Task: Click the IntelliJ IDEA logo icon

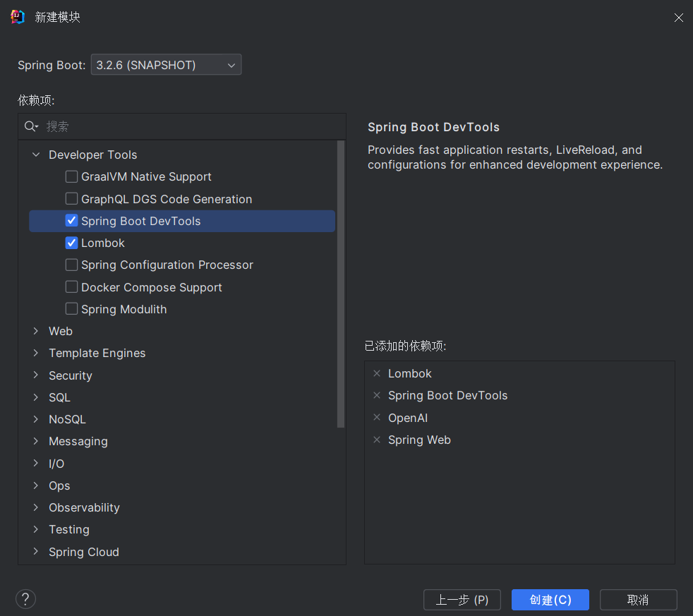Action: 17,17
